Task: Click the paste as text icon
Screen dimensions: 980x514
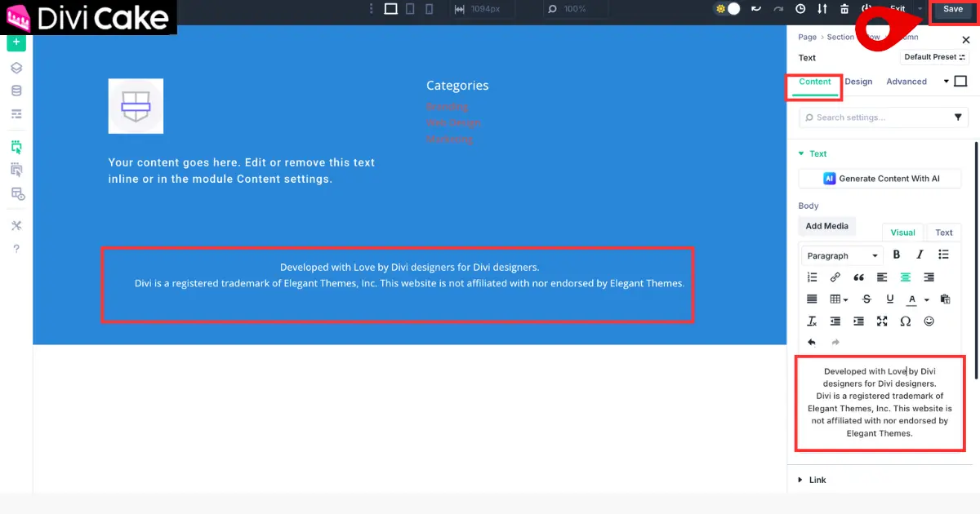Action: point(946,299)
